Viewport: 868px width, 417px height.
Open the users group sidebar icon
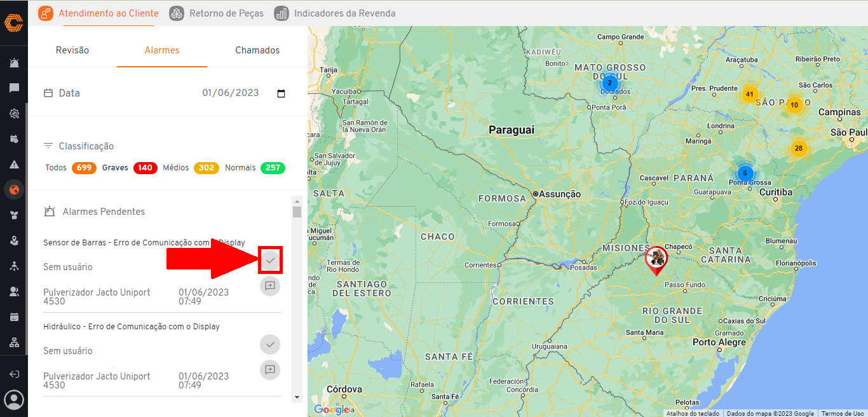[14, 292]
